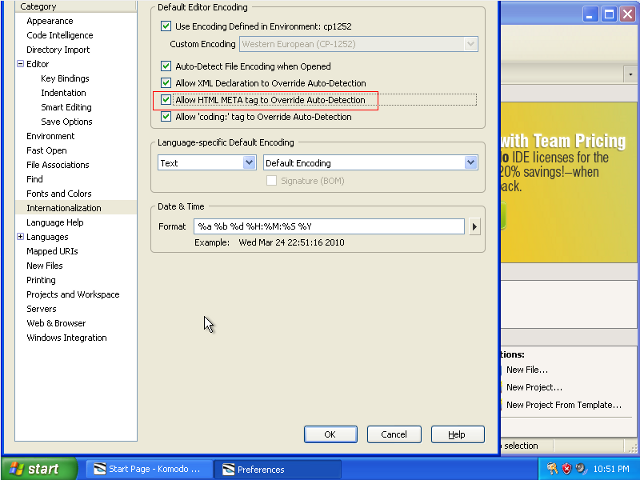Select the Windows Integration category
This screenshot has height=480, width=640.
click(x=67, y=338)
